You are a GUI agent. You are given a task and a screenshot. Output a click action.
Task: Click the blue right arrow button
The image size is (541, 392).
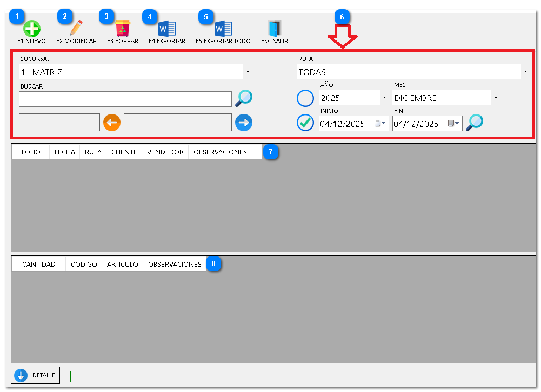(x=244, y=123)
